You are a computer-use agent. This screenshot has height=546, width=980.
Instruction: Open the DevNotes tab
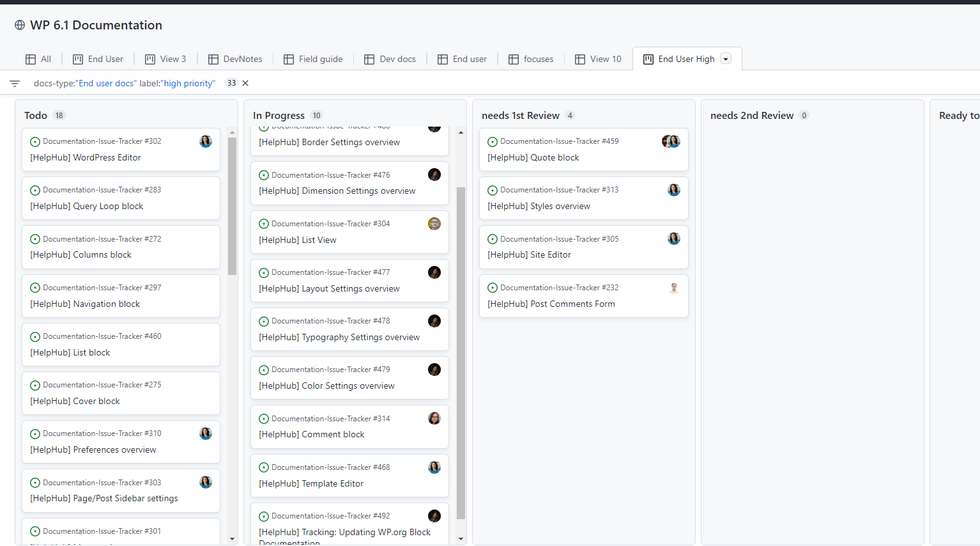pos(235,59)
